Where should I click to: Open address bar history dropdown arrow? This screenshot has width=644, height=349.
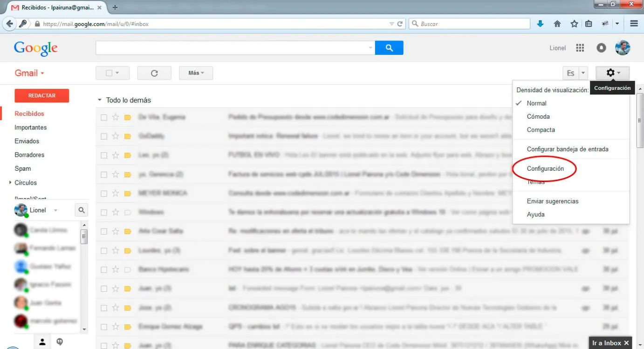[391, 24]
